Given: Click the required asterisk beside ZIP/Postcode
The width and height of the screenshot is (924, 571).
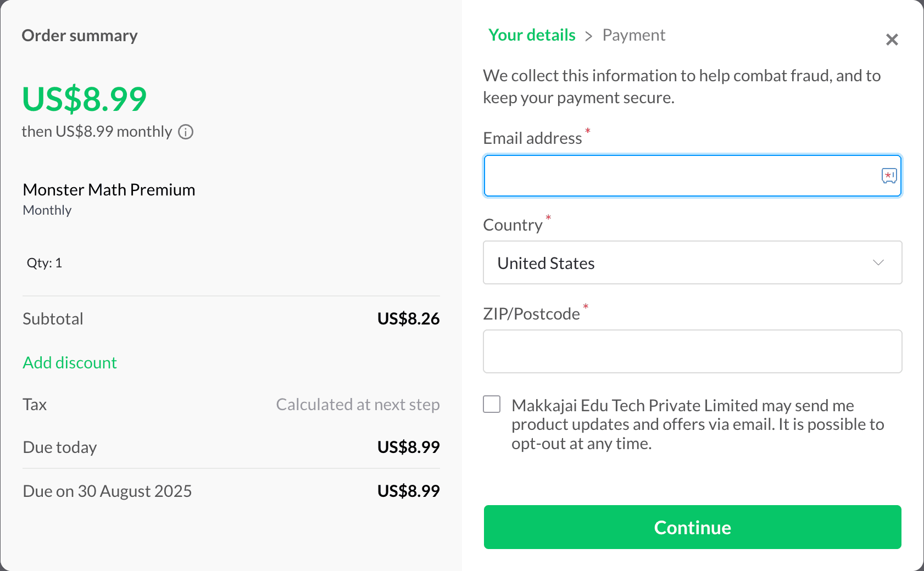Looking at the screenshot, I should (586, 306).
